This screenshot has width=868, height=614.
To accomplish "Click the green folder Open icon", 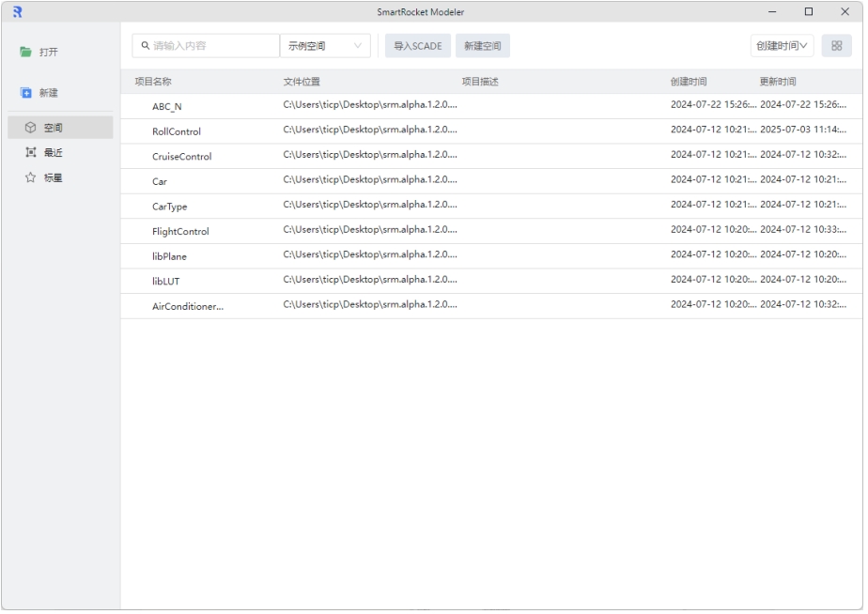I will [x=25, y=52].
